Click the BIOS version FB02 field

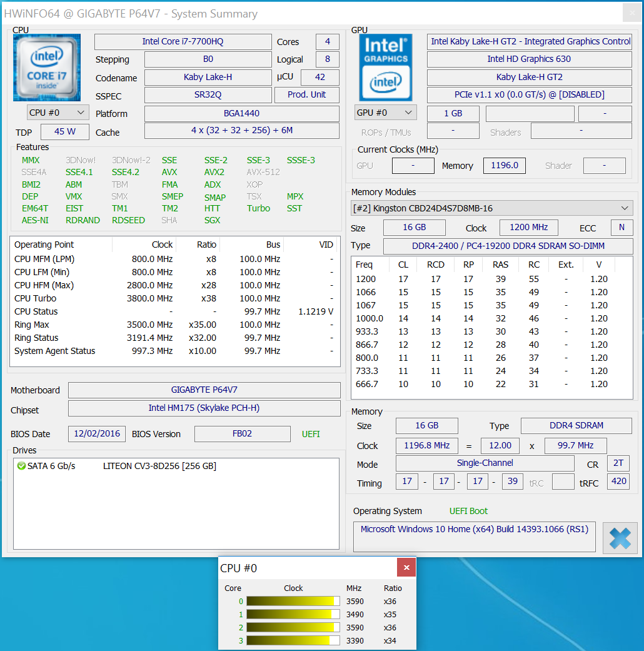coord(242,433)
